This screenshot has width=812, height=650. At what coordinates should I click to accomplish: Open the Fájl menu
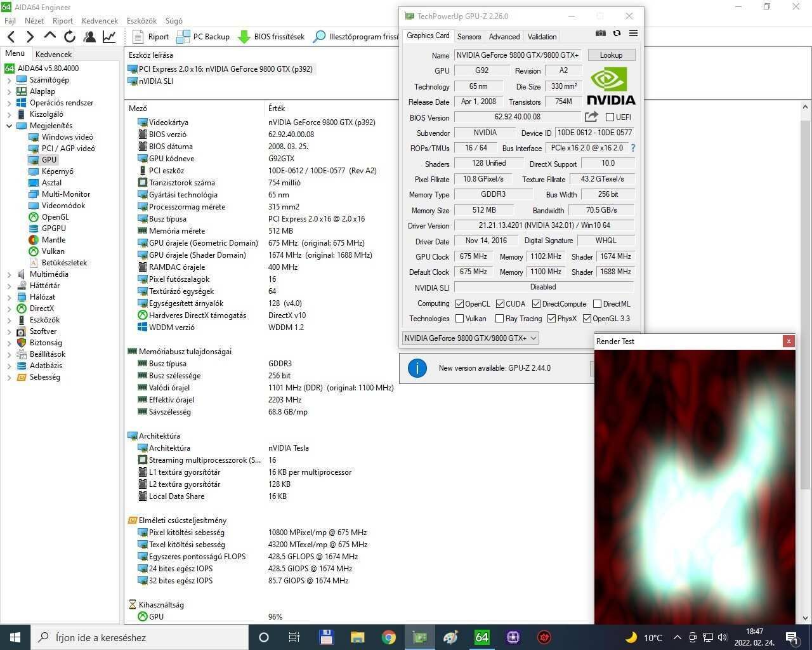coord(10,21)
